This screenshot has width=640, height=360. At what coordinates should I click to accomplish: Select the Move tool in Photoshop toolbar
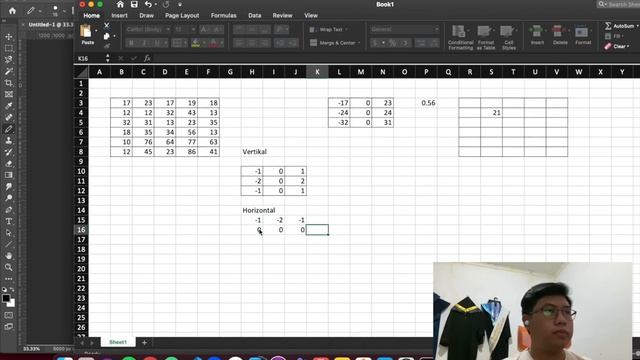9,37
